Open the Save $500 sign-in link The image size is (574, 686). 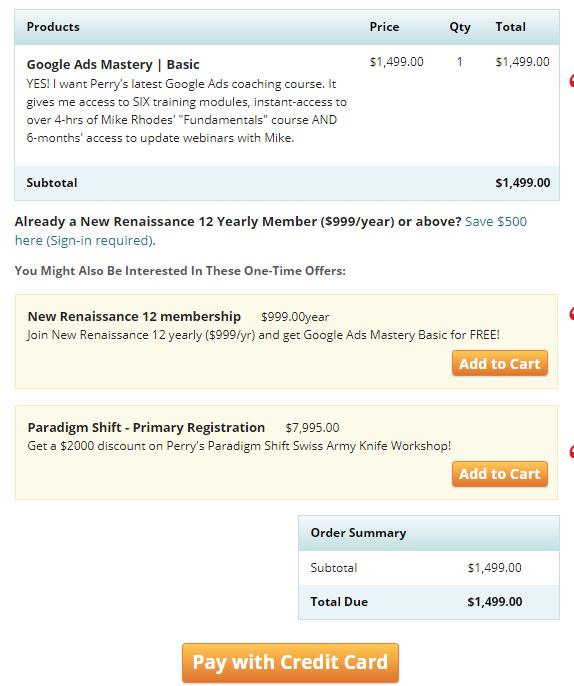(271, 231)
